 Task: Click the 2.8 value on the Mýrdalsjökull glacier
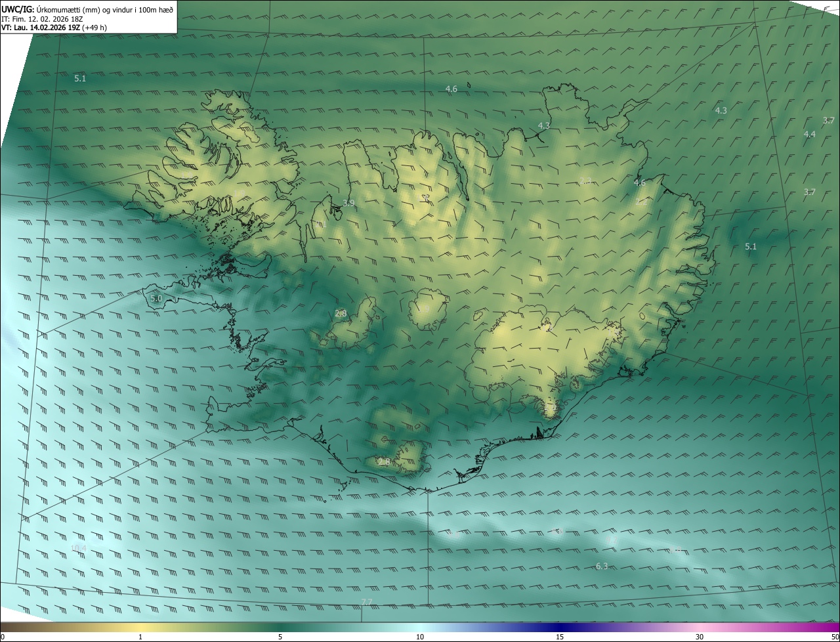(x=384, y=462)
